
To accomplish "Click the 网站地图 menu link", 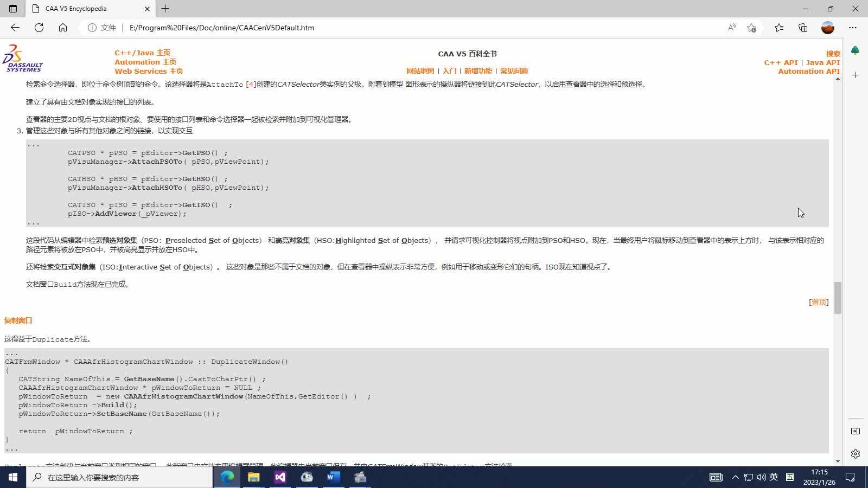I will (420, 71).
